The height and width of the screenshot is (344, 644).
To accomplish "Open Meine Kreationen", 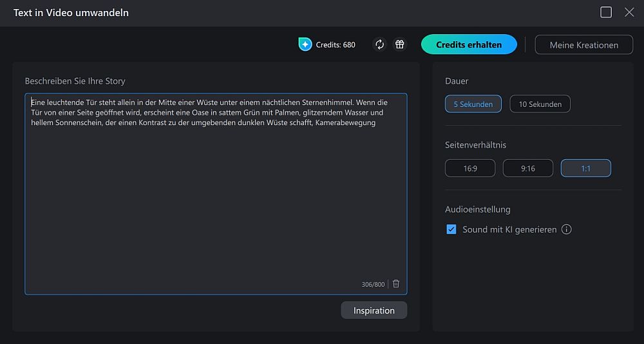I will point(583,44).
